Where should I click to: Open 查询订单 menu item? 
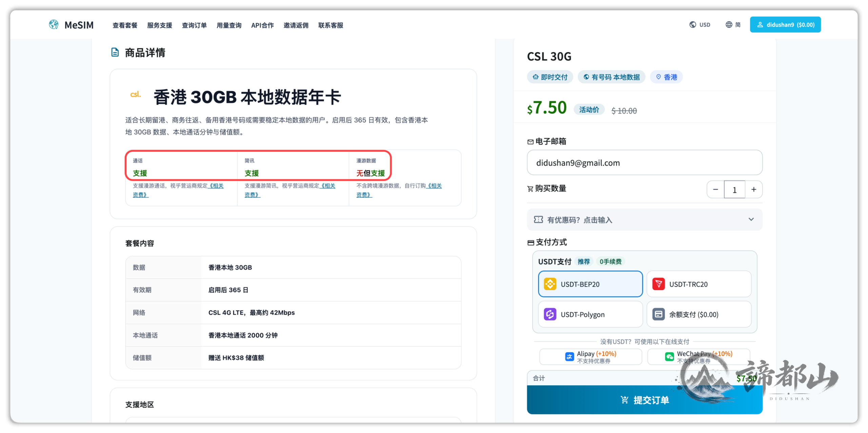point(194,25)
